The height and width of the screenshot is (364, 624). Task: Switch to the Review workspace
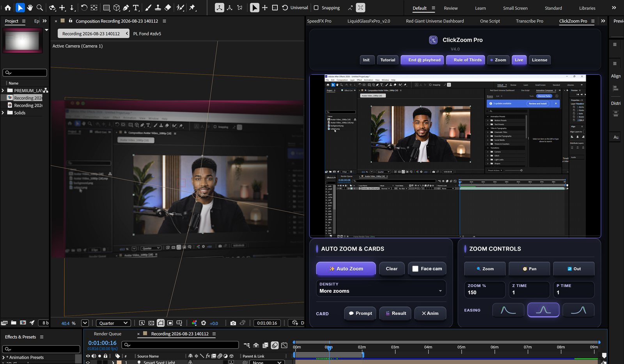[x=450, y=8]
